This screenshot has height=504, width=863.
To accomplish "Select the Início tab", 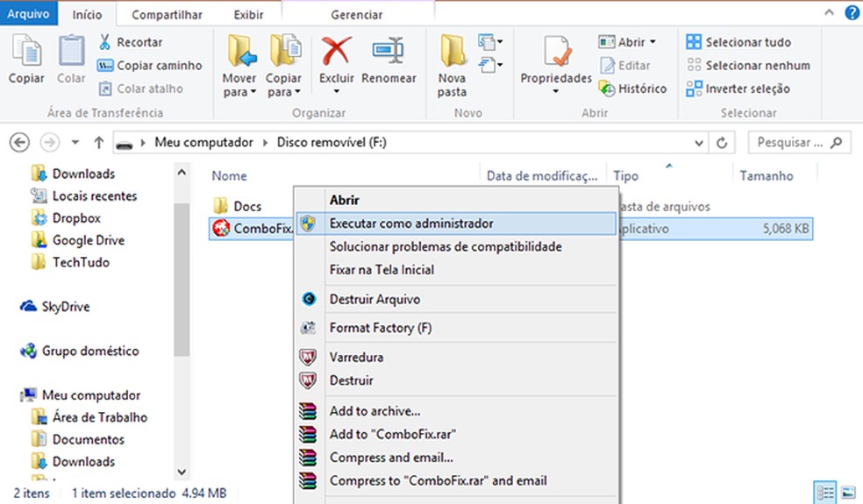I will [x=87, y=14].
